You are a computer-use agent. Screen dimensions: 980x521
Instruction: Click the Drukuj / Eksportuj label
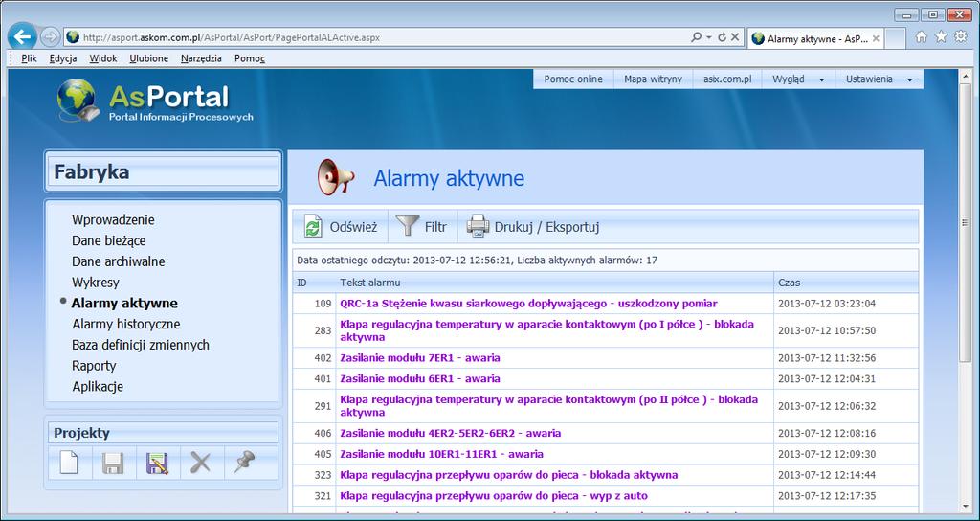coord(546,227)
